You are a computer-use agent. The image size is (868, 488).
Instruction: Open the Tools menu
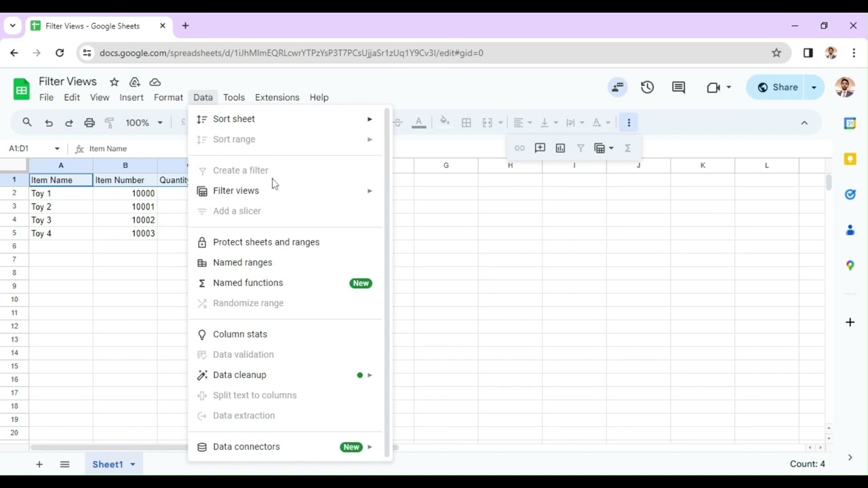234,97
